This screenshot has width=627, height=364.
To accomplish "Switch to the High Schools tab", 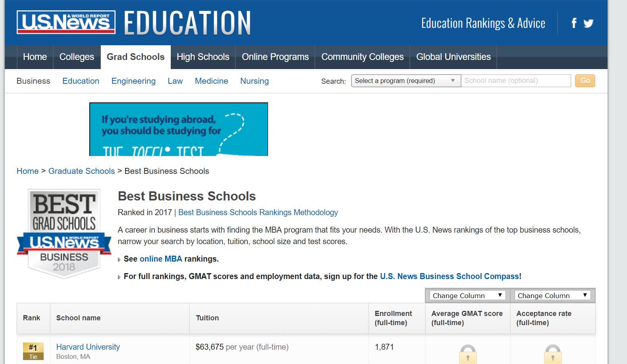I will (x=203, y=57).
